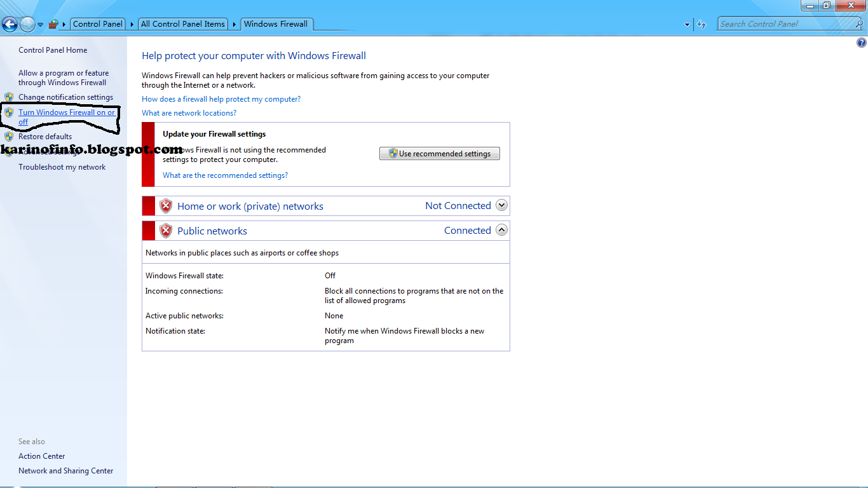Expand Home or work networks chevron
Screen dimensions: 868x488
point(501,205)
